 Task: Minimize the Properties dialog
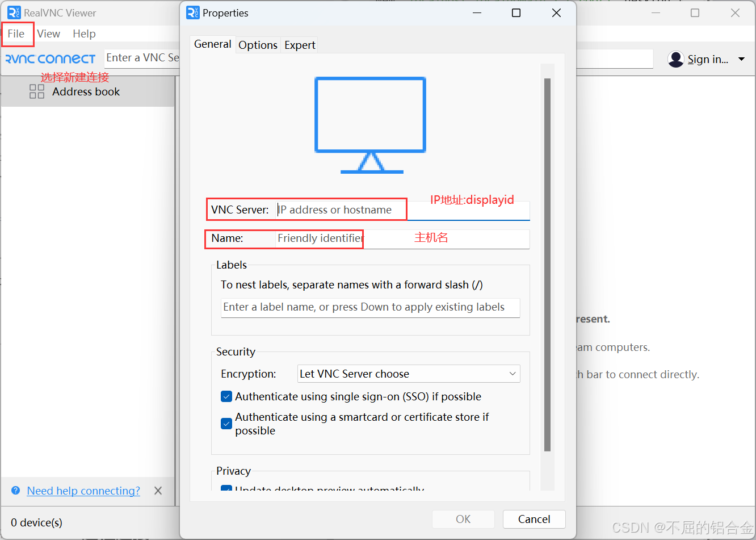(x=477, y=12)
